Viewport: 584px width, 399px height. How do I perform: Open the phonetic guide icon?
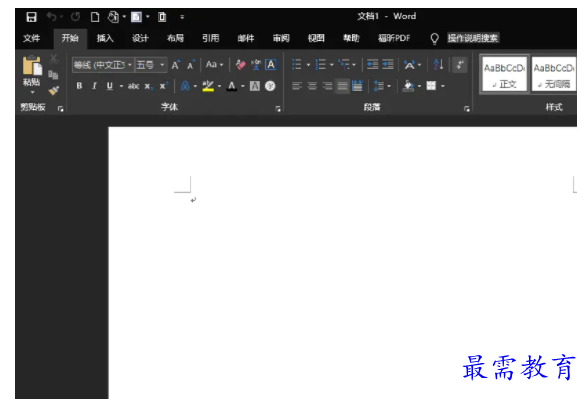point(256,65)
